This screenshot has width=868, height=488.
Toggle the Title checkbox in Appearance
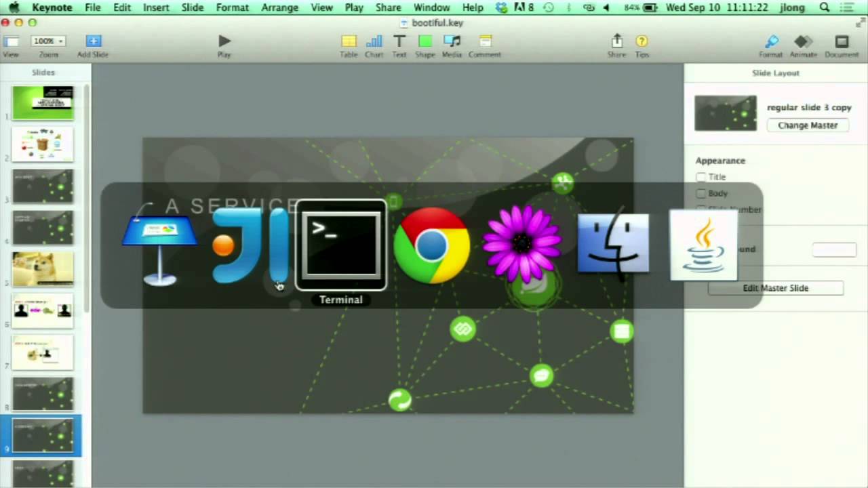[x=701, y=177]
